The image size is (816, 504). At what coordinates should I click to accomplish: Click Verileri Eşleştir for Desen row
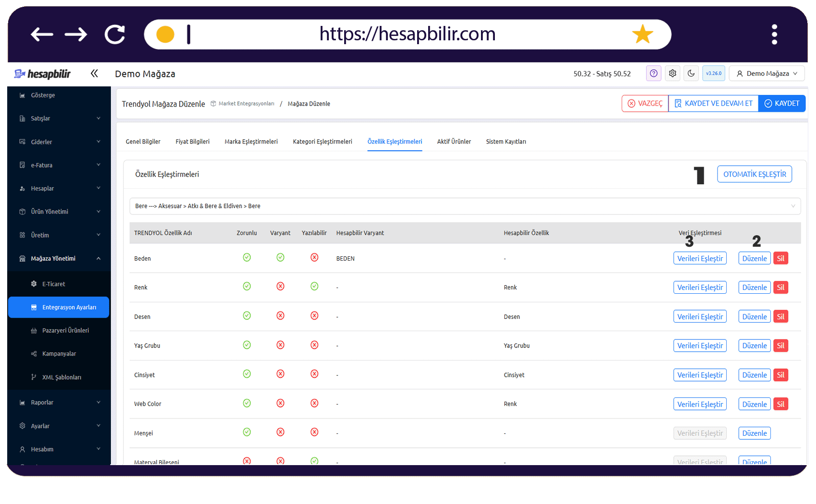coord(700,317)
